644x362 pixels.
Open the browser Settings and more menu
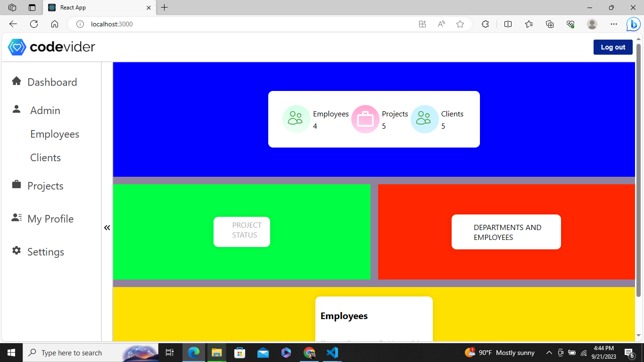(x=613, y=24)
